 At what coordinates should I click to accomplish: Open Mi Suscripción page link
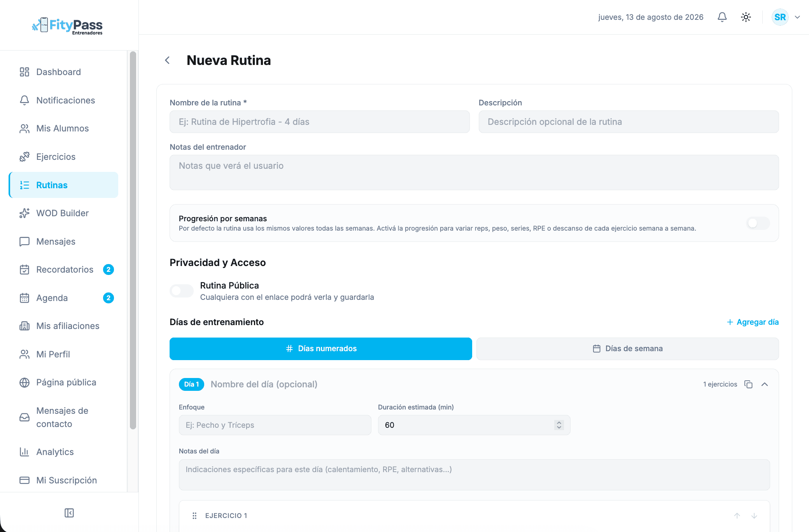point(63,480)
